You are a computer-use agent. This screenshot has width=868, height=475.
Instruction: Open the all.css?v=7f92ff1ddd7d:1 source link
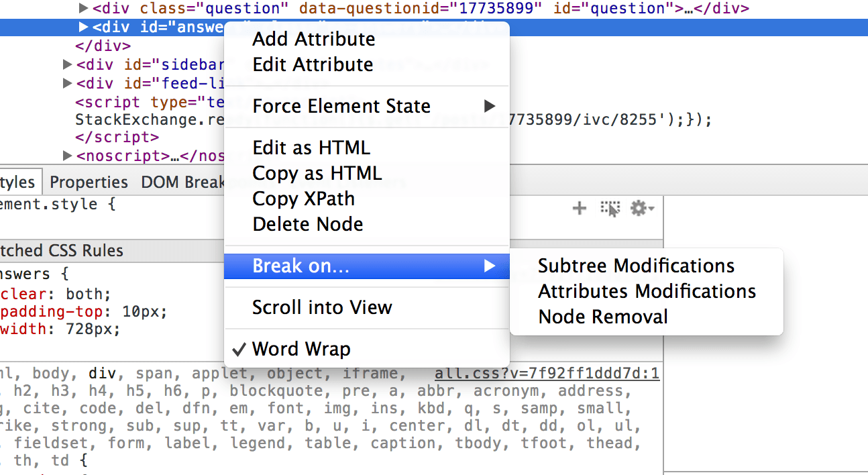click(547, 374)
